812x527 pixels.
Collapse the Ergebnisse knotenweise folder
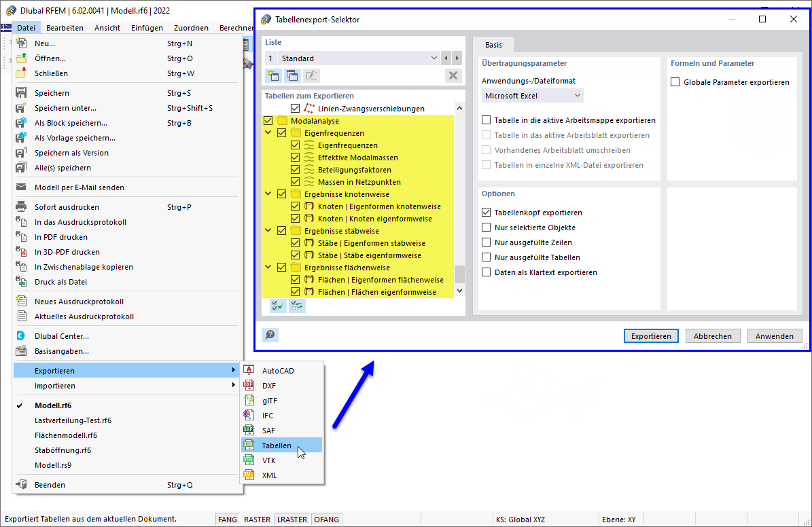coord(268,194)
